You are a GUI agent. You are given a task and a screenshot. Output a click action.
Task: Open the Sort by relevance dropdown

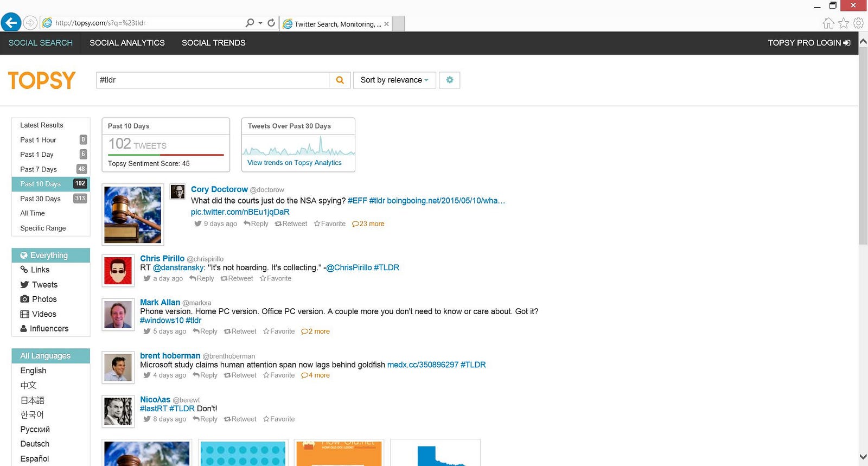click(x=394, y=80)
